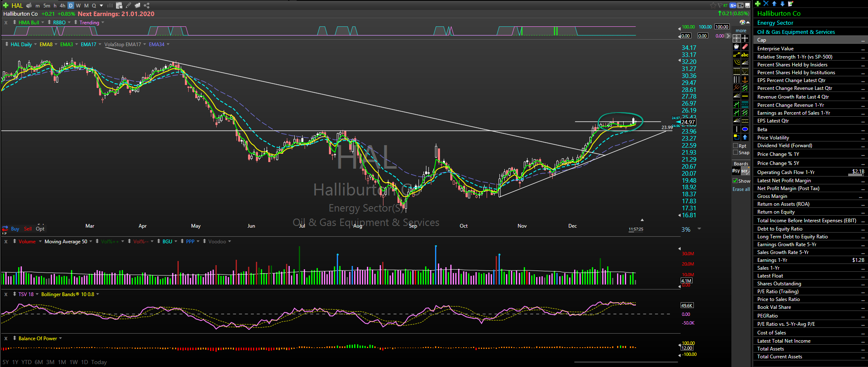Open the RBBO indicator dropdown
The height and width of the screenshot is (367, 868).
(69, 23)
